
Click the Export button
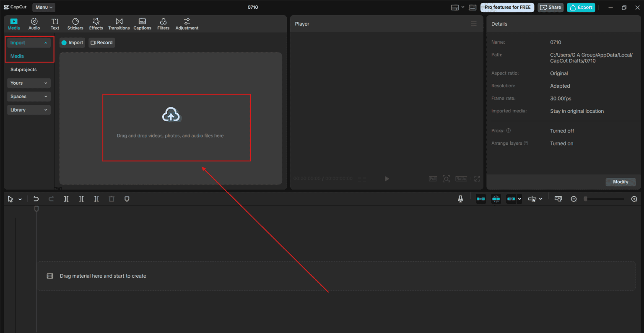point(581,7)
